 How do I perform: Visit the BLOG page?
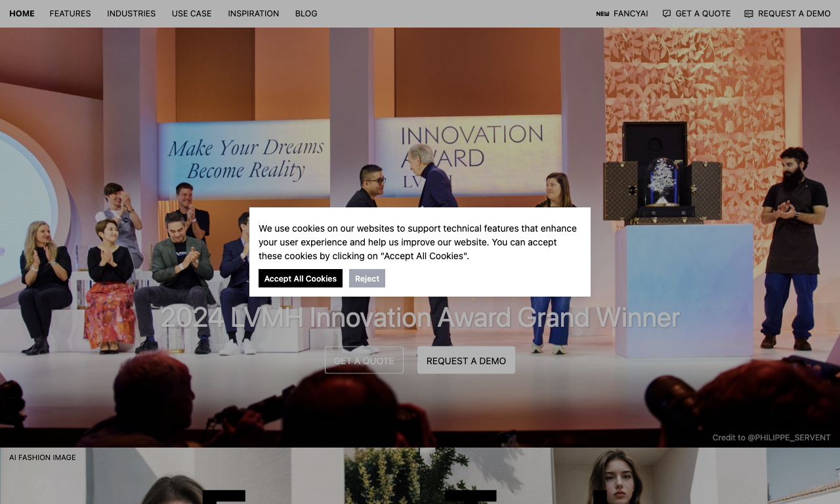[306, 13]
